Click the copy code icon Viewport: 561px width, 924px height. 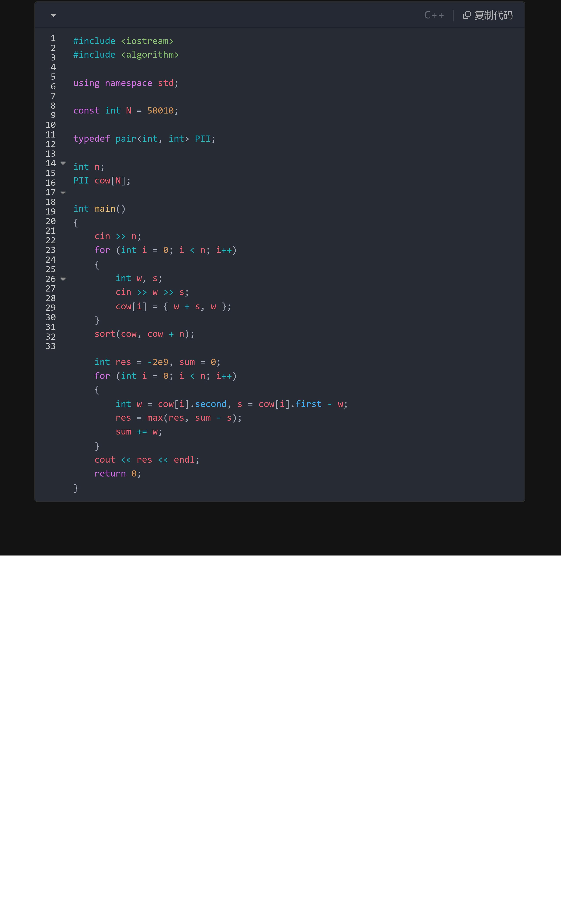point(466,15)
